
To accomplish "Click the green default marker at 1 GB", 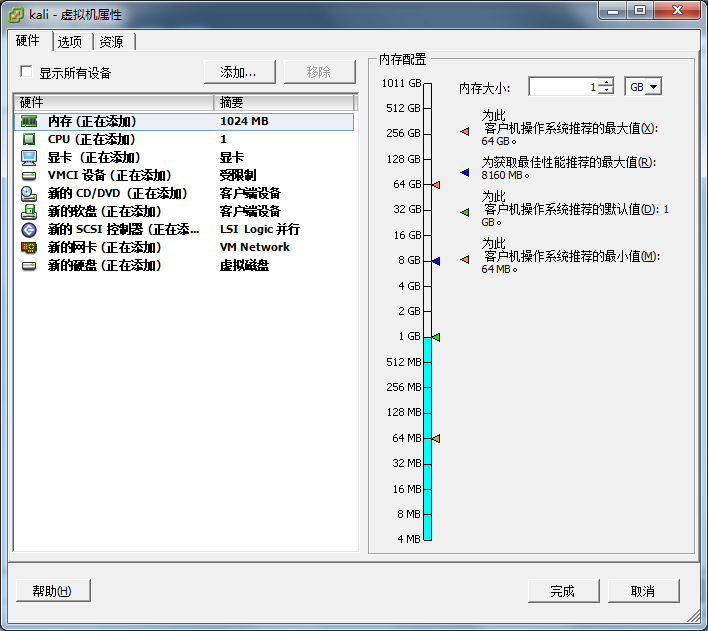I will click(436, 337).
